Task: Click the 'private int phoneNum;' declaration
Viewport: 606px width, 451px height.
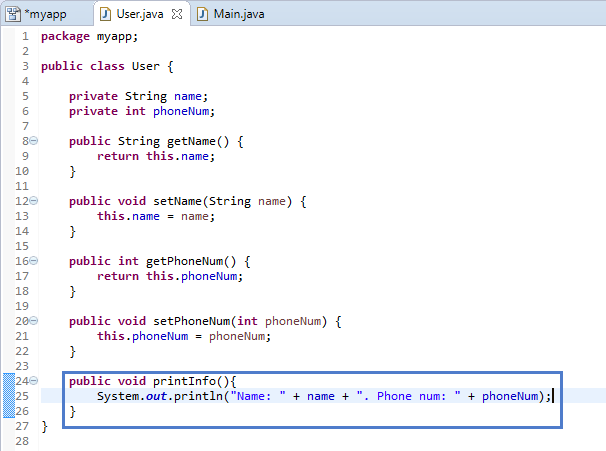Action: (x=142, y=111)
